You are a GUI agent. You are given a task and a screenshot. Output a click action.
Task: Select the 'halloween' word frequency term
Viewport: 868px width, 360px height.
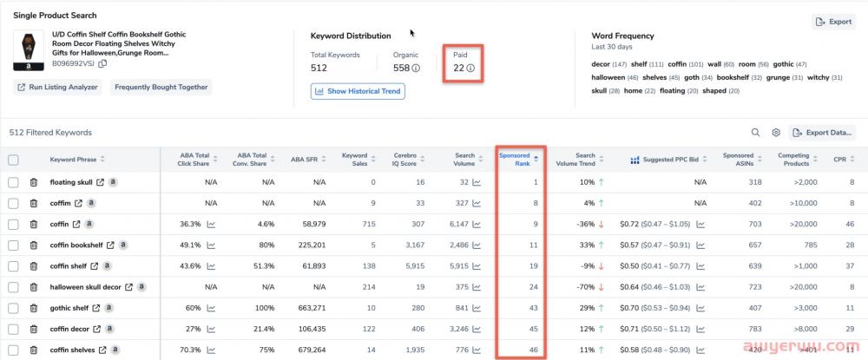[608, 78]
